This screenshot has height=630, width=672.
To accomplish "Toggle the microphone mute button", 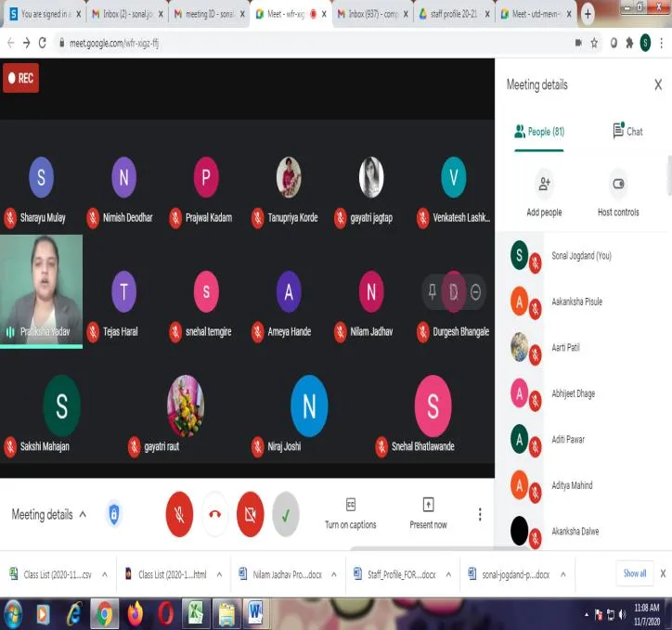I will click(x=179, y=514).
